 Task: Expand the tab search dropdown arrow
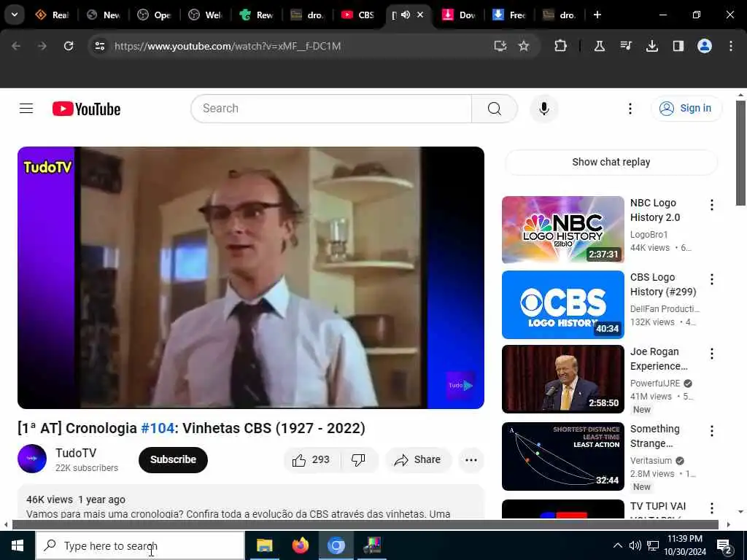point(15,15)
